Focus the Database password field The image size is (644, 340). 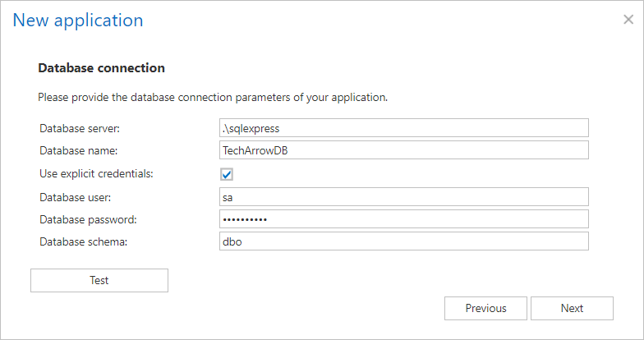(403, 219)
